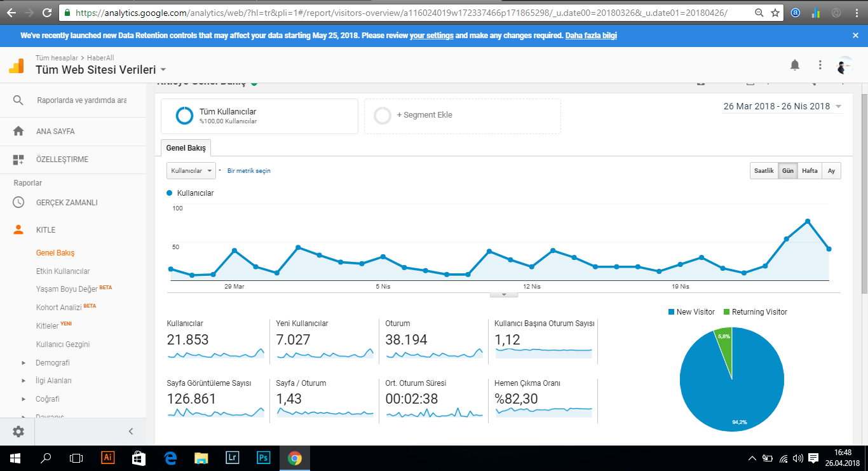Open Etkin Kullanıcılar report in sidebar
This screenshot has width=868, height=471.
pos(63,271)
